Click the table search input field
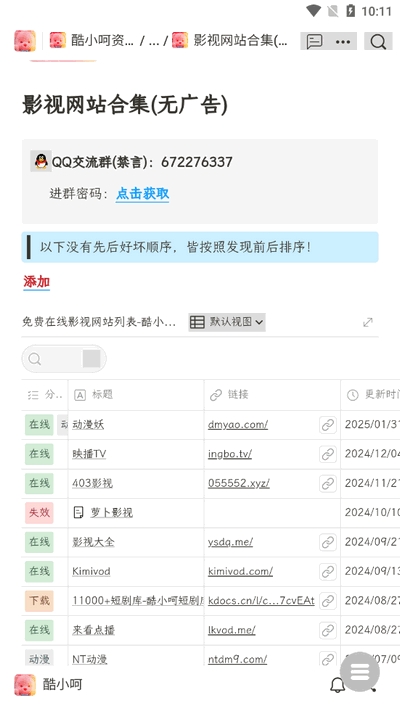This screenshot has width=400, height=712. (64, 359)
